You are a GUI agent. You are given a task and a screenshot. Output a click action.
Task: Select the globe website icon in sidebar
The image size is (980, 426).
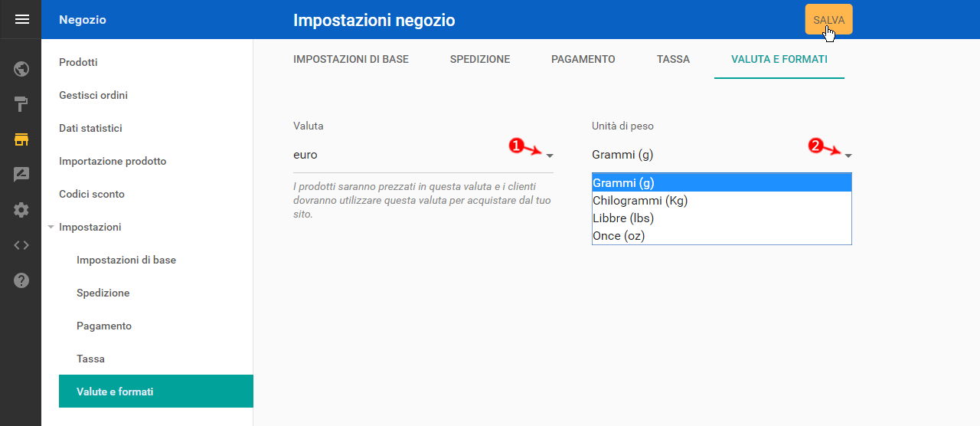click(21, 69)
